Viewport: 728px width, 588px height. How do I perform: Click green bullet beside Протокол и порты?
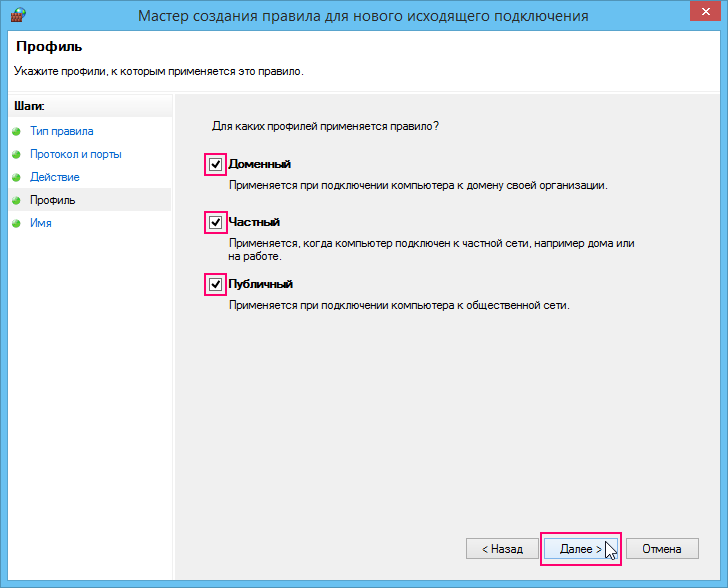point(16,154)
